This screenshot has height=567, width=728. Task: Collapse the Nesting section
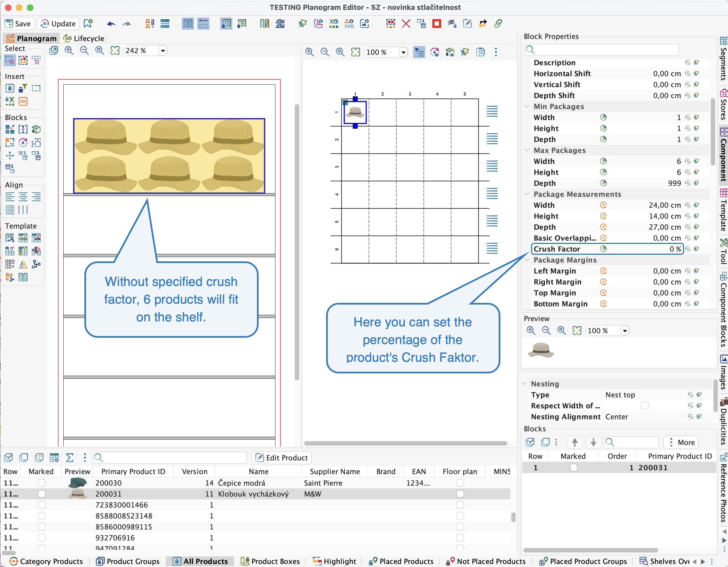click(x=524, y=384)
